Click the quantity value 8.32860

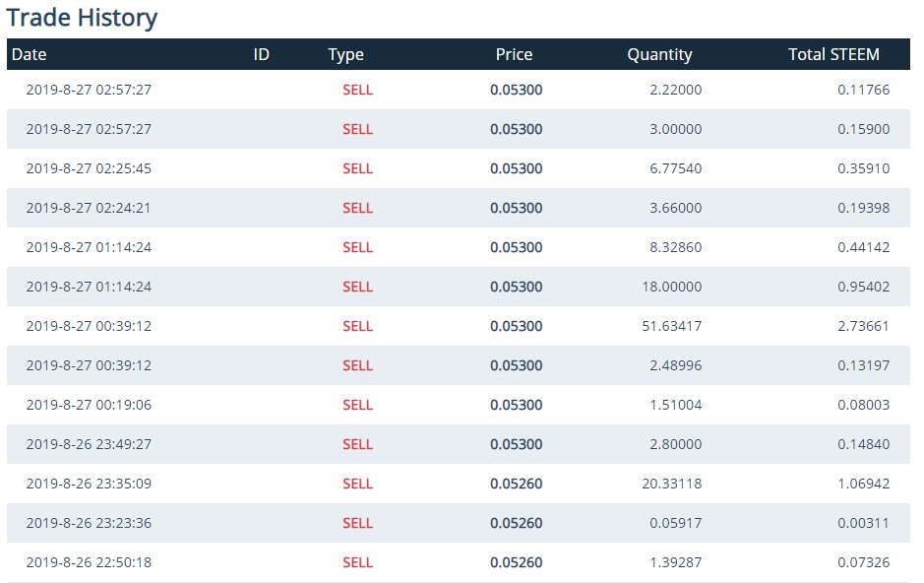pos(676,247)
